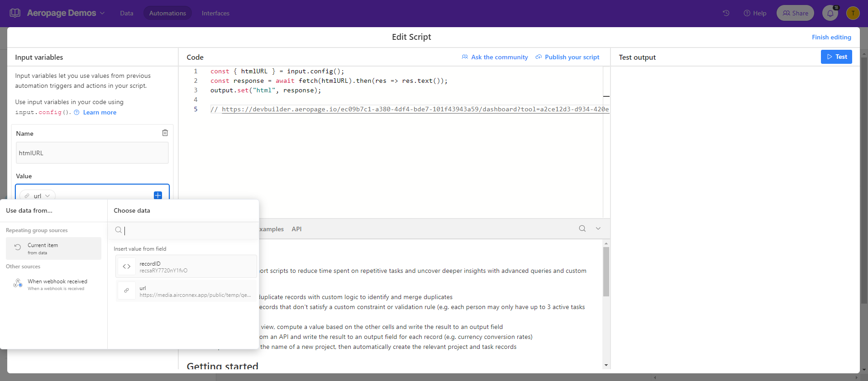Open the url token dropdown chevron
Screen dimensions: 868x381
point(48,196)
